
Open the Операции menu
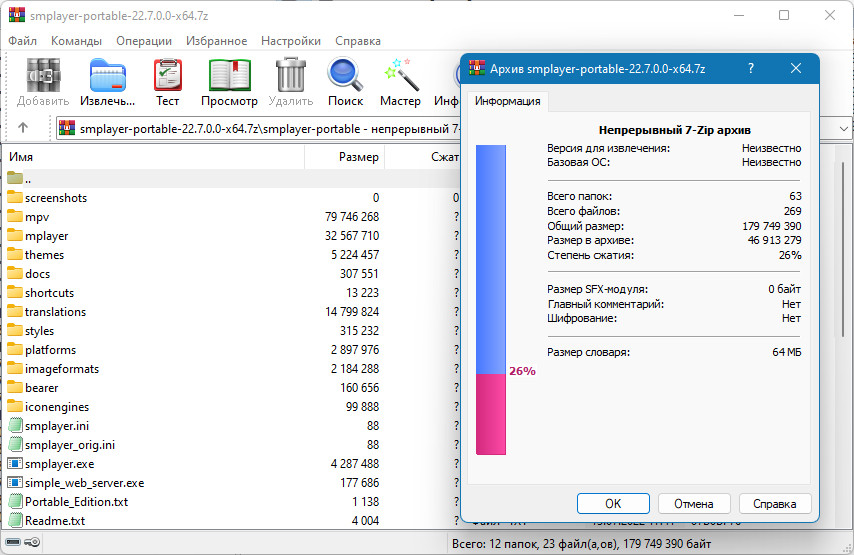coord(144,41)
